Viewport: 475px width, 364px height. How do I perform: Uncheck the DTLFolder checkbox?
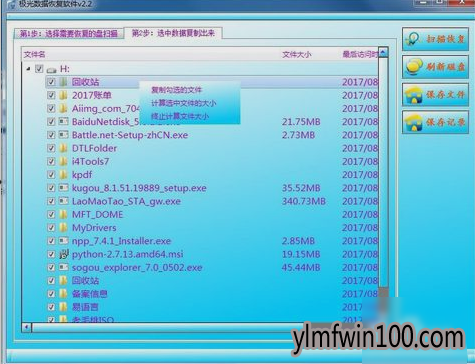click(x=51, y=148)
